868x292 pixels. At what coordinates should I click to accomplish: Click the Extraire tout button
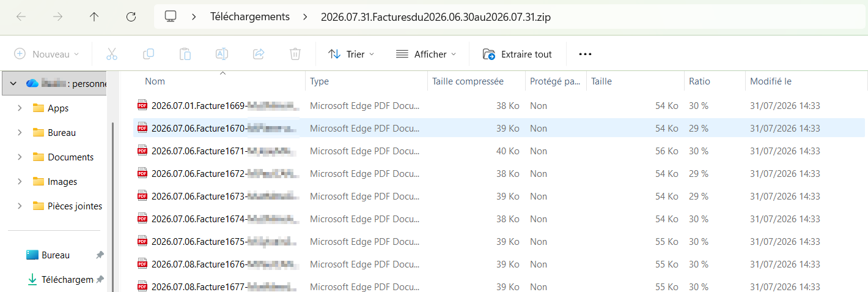click(517, 54)
